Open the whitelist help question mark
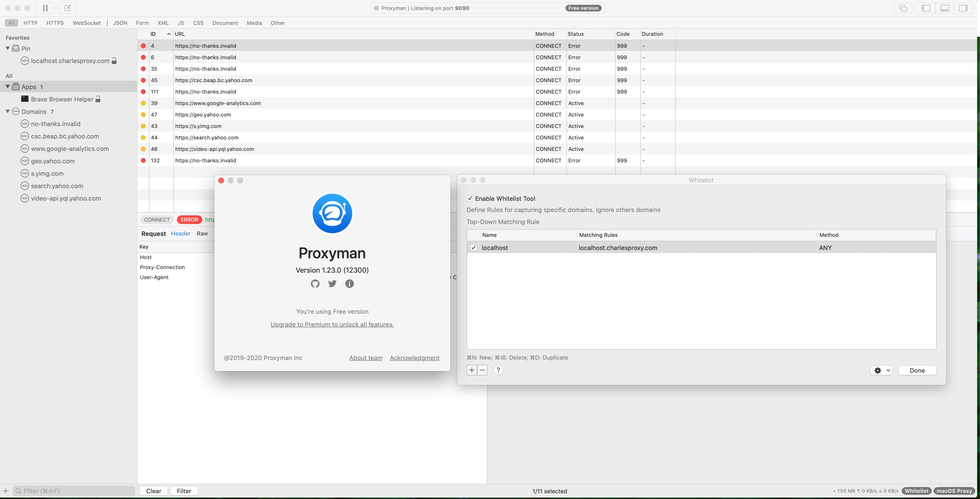The image size is (980, 499). (x=498, y=370)
